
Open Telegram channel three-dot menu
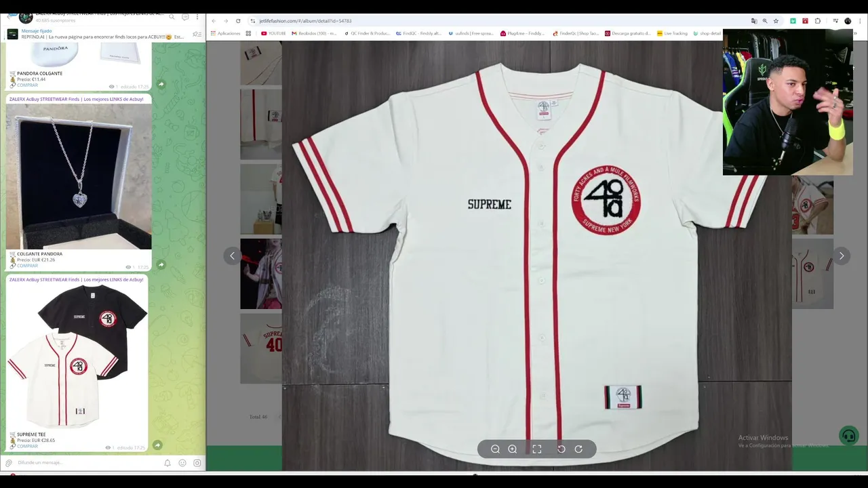[x=197, y=17]
